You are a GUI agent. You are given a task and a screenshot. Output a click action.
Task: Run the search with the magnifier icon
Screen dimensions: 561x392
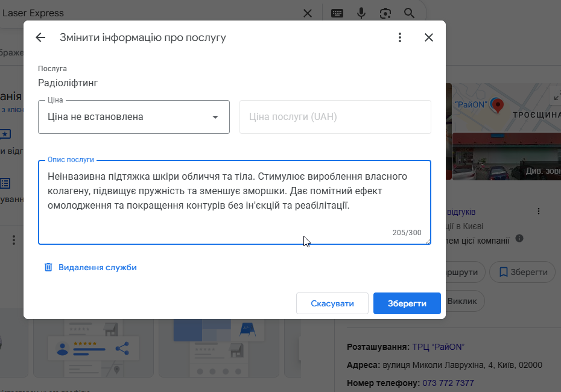point(409,13)
